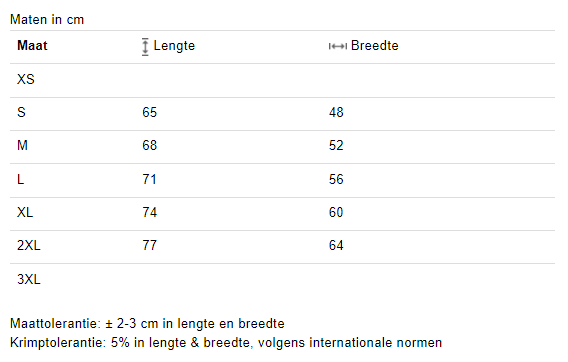Select the S size label
Viewport: 568px width, 362px height.
[21, 112]
